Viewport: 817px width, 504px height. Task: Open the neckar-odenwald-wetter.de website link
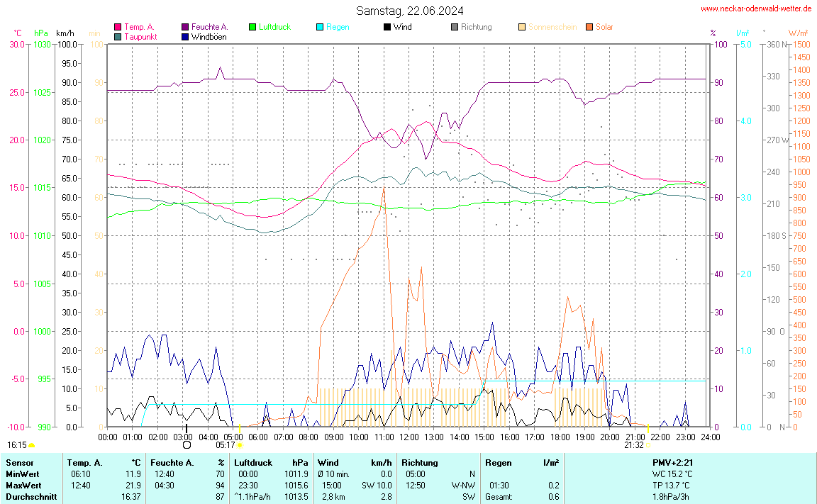point(756,9)
